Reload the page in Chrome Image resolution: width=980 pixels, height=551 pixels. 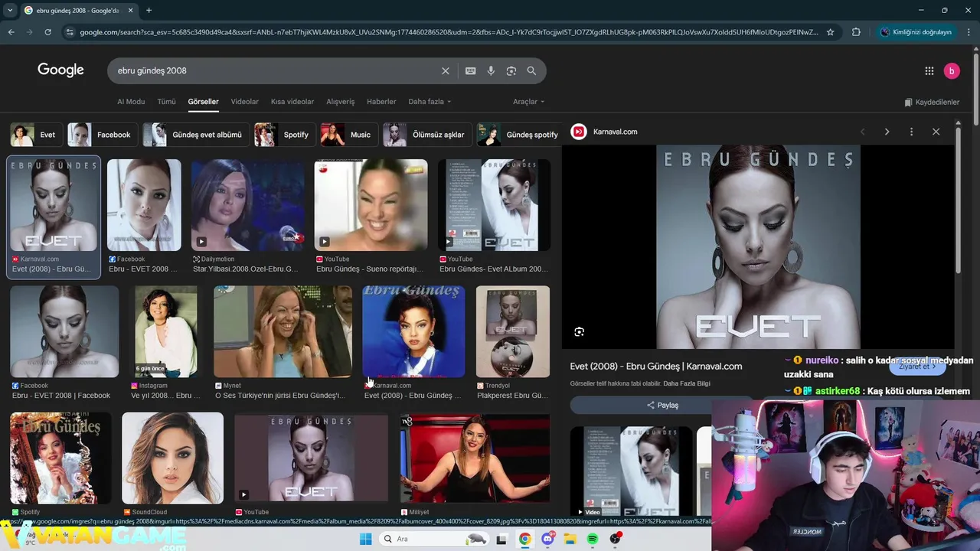tap(47, 32)
